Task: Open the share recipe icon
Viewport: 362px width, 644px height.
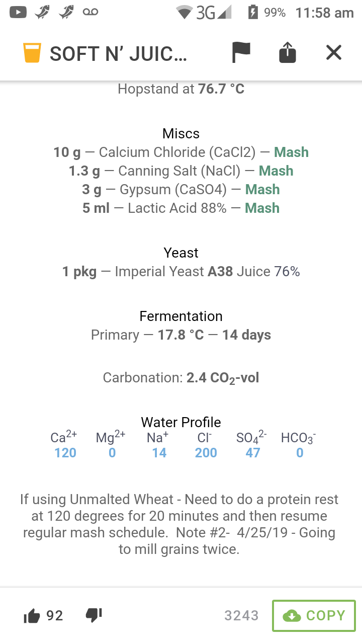Action: pyautogui.click(x=288, y=52)
